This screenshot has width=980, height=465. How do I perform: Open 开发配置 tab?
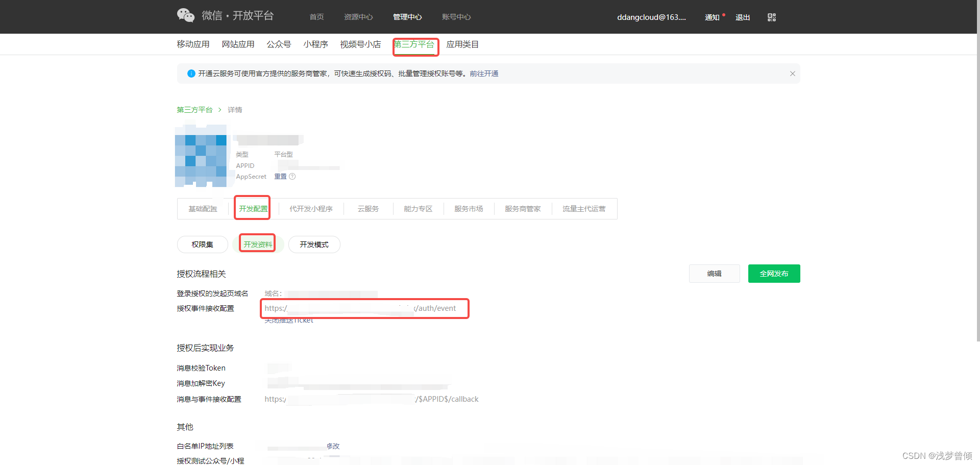click(253, 209)
